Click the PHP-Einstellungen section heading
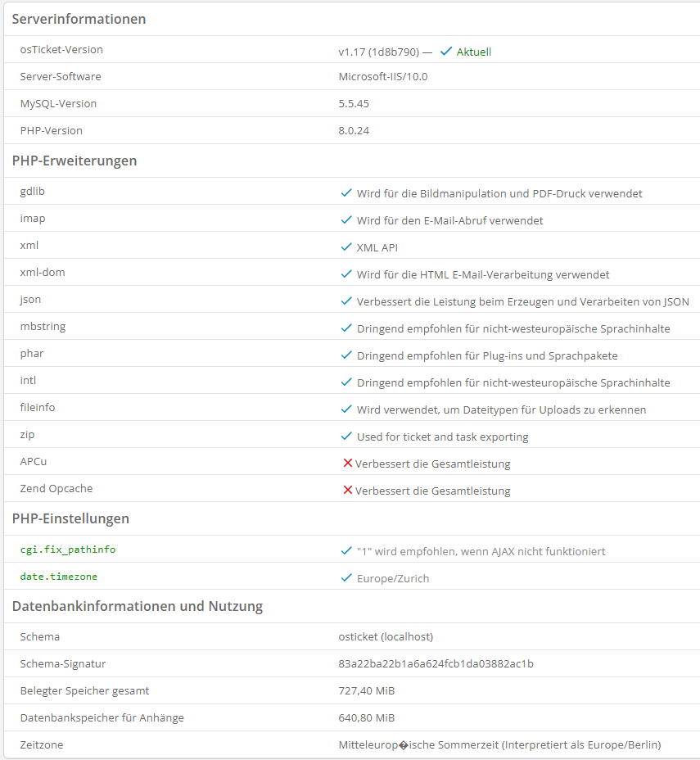Screen dimensions: 700x760 (x=70, y=518)
